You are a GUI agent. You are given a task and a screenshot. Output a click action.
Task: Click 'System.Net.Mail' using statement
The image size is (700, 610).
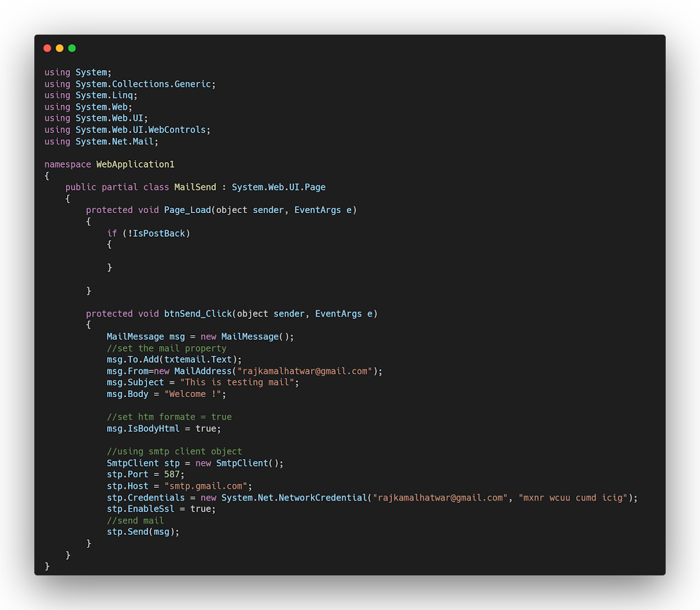point(115,141)
